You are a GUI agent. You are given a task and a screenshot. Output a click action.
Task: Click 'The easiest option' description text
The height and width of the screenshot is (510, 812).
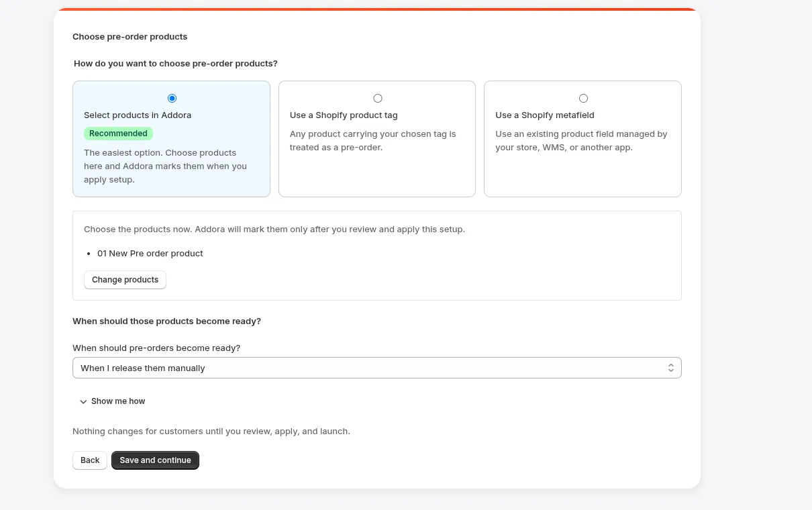pos(166,166)
